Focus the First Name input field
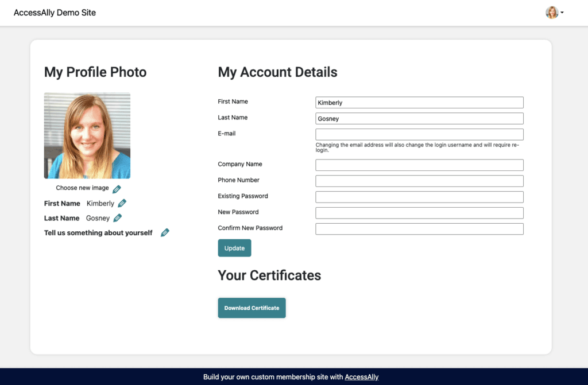Screen dimensions: 588x385 [x=419, y=103]
